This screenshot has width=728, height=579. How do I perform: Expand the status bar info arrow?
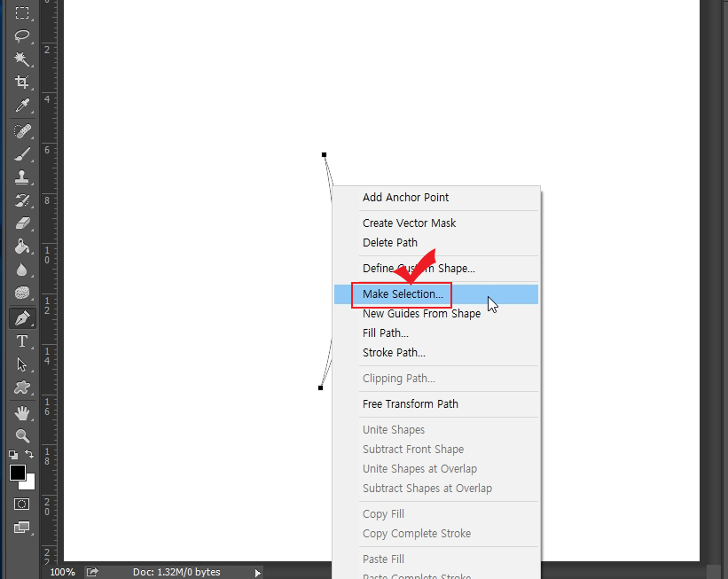point(257,573)
